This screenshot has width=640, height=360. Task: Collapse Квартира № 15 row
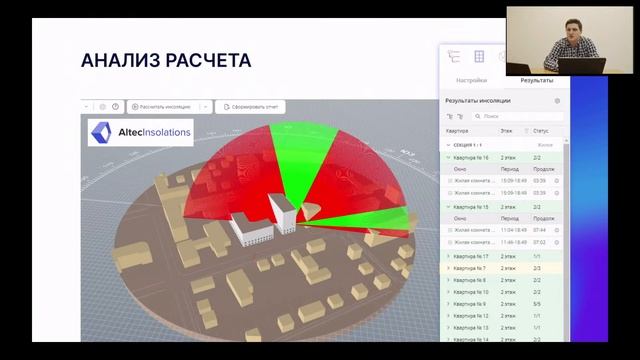click(448, 207)
